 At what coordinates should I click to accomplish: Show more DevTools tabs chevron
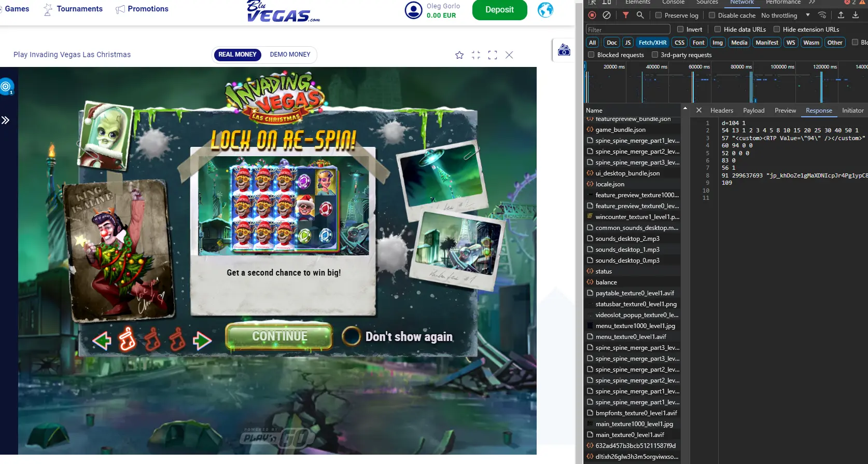pos(812,2)
